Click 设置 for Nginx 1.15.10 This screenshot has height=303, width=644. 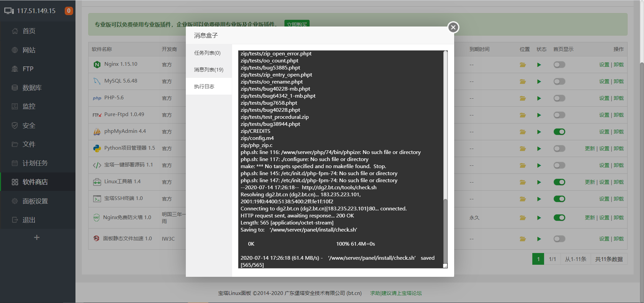tap(604, 65)
